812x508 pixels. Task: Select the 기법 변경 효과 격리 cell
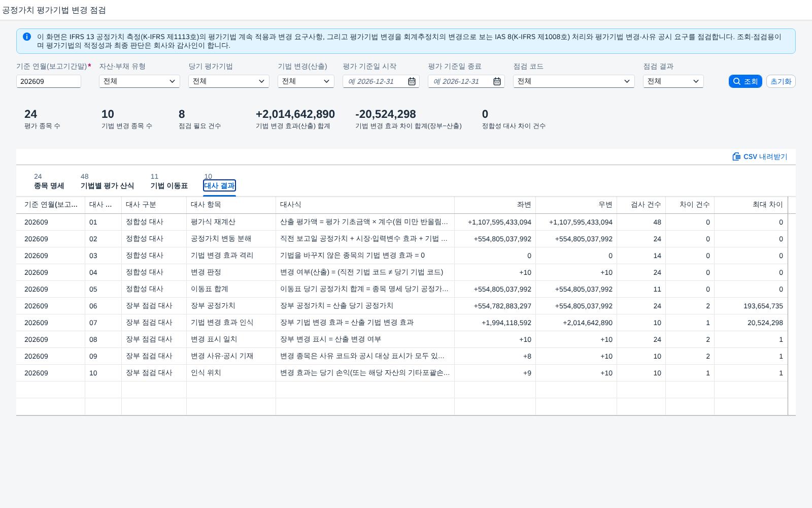pyautogui.click(x=231, y=256)
